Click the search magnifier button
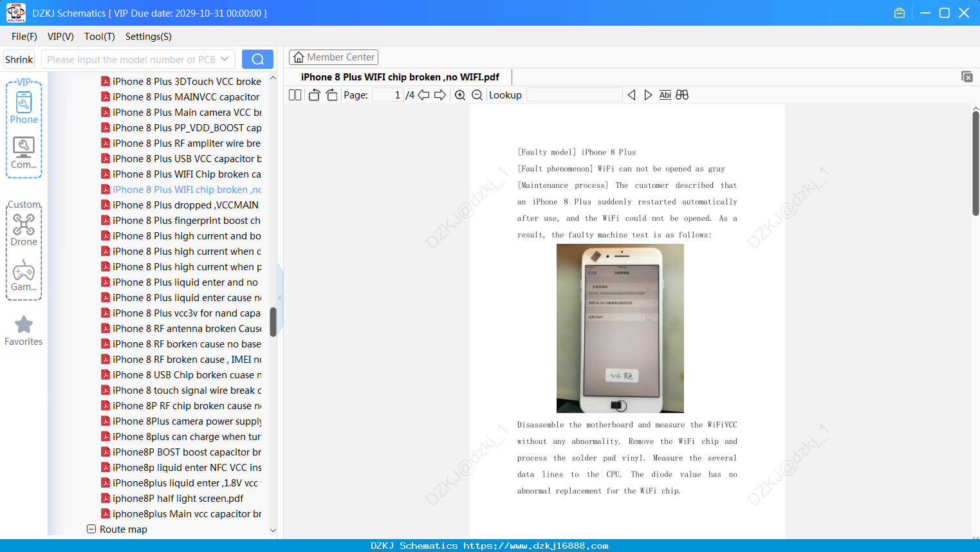 [257, 59]
